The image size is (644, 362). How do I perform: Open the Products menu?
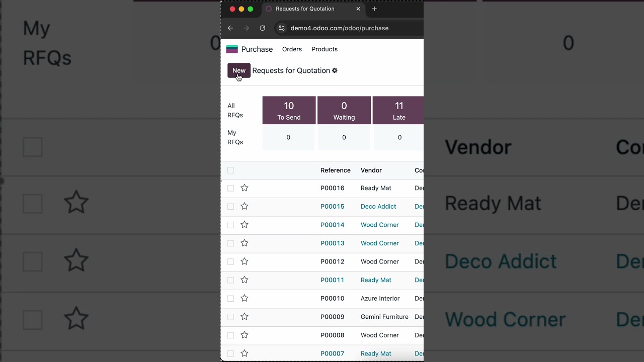click(x=325, y=49)
